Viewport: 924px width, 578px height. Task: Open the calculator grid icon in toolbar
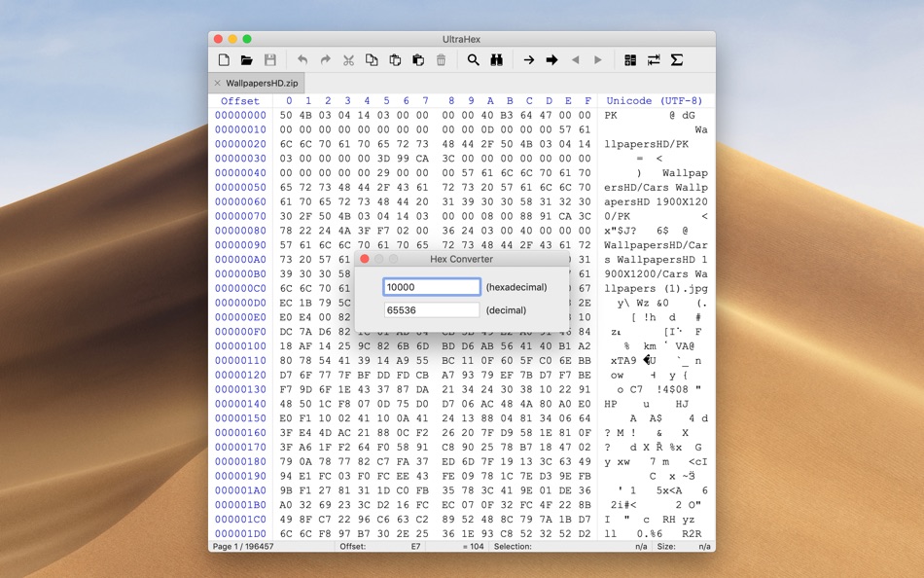(630, 60)
